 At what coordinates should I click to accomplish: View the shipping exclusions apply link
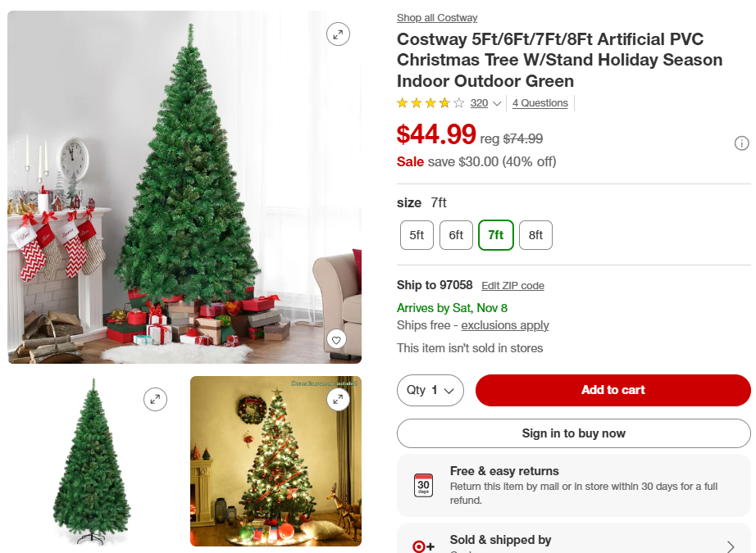[505, 325]
